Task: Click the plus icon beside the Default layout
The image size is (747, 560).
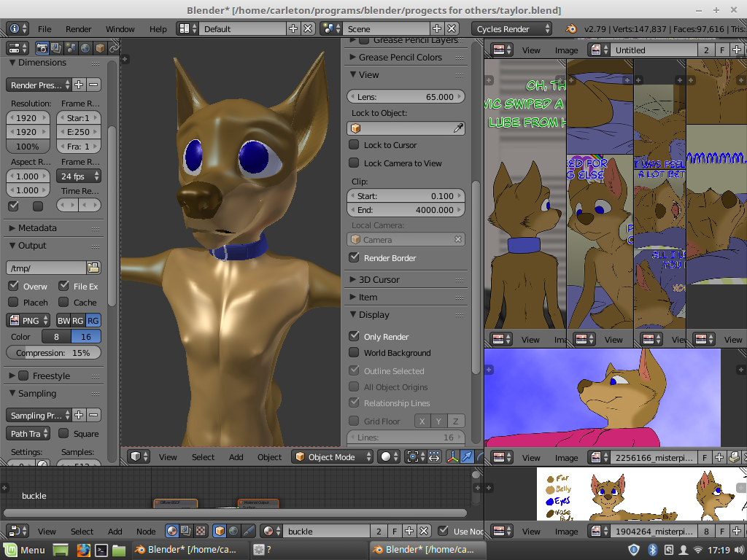Action: pyautogui.click(x=293, y=28)
